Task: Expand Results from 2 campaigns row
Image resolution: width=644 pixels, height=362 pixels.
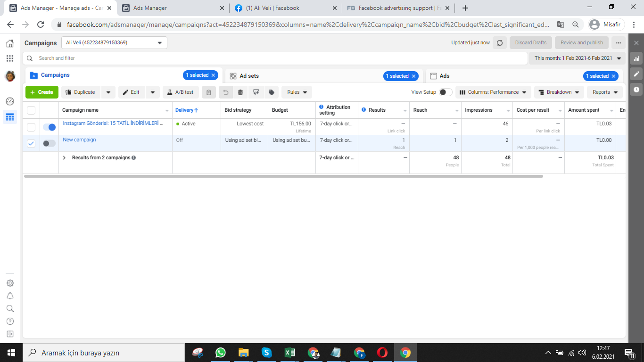Action: (65, 158)
